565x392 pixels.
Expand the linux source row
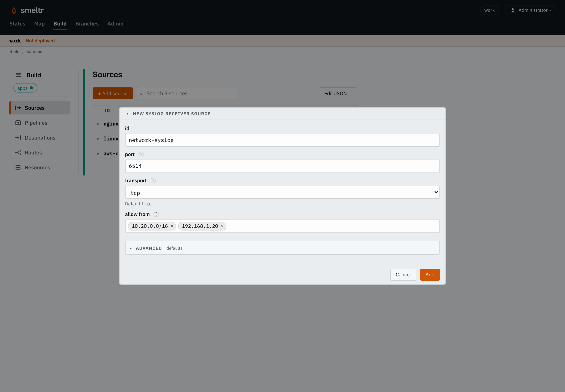[98, 139]
